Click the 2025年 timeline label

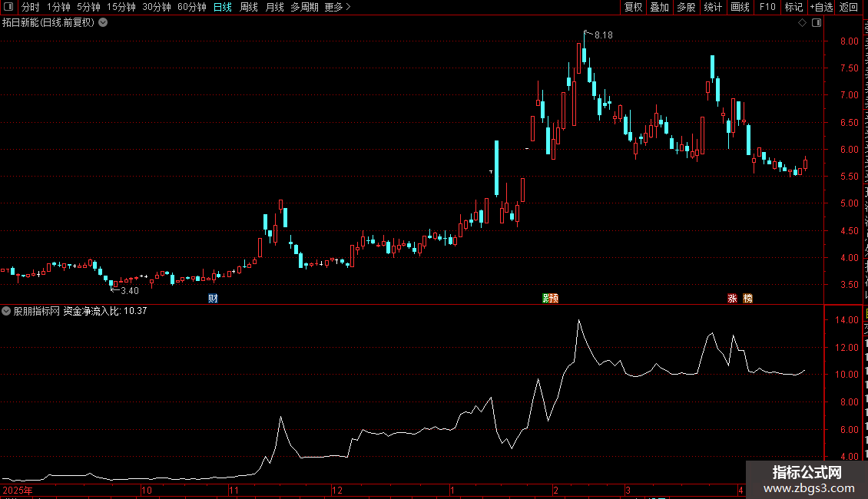coord(18,490)
